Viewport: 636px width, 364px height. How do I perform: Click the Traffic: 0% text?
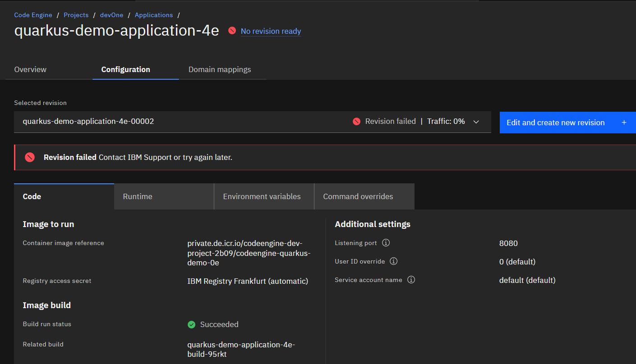(x=446, y=121)
